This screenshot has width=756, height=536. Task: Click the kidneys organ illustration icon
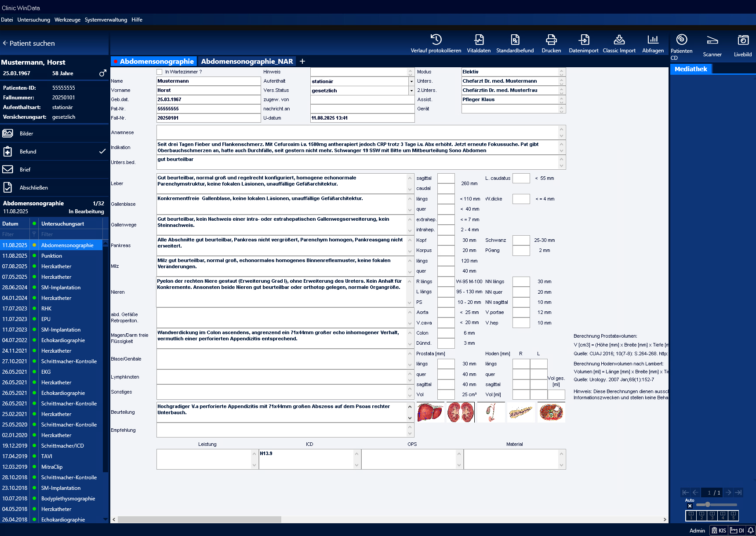461,412
